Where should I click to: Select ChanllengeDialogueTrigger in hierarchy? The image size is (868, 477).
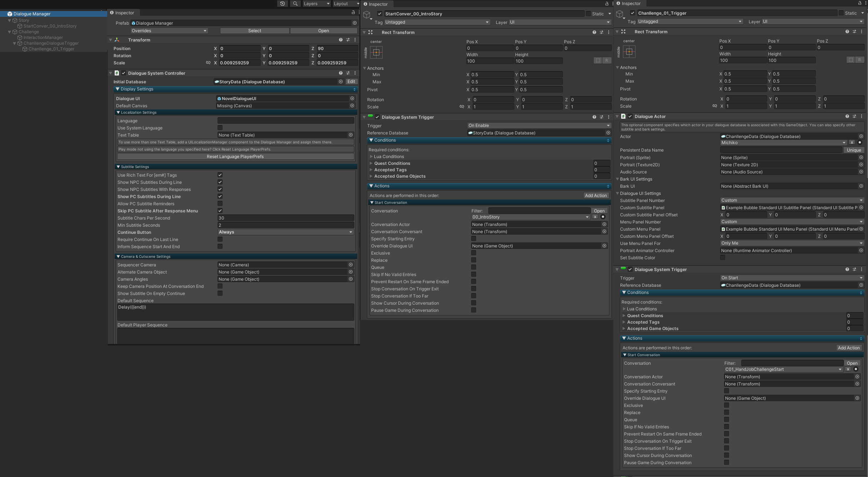(x=51, y=43)
